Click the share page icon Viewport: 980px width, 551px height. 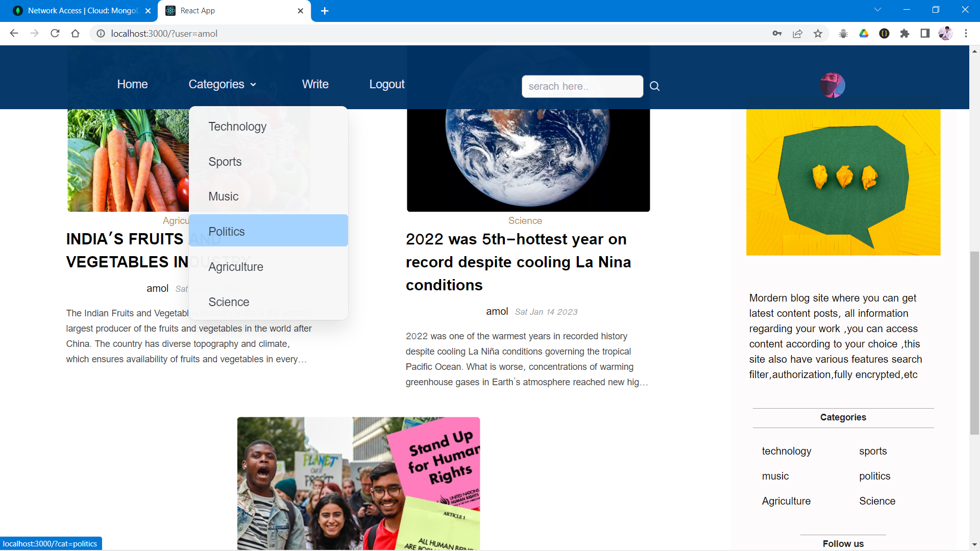click(797, 34)
